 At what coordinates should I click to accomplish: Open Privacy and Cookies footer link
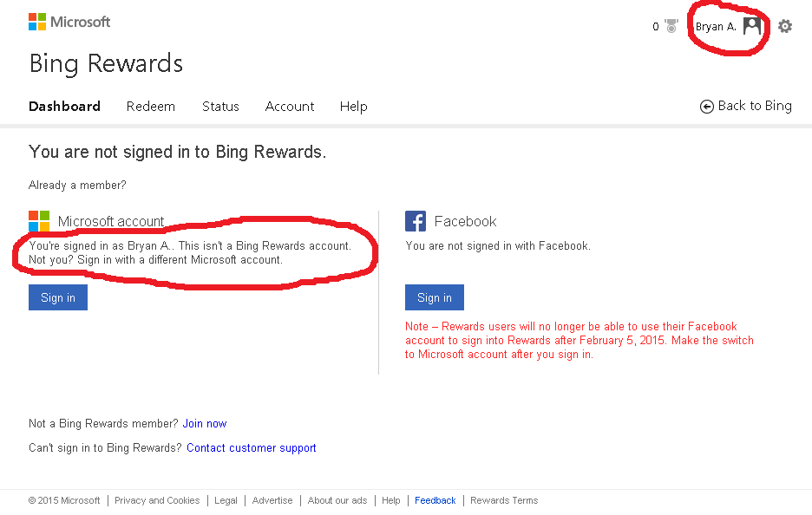157,500
